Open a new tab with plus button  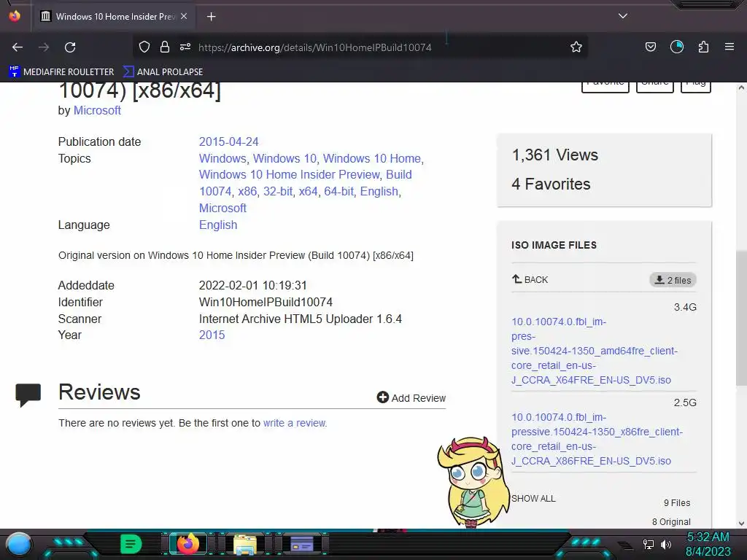point(211,17)
